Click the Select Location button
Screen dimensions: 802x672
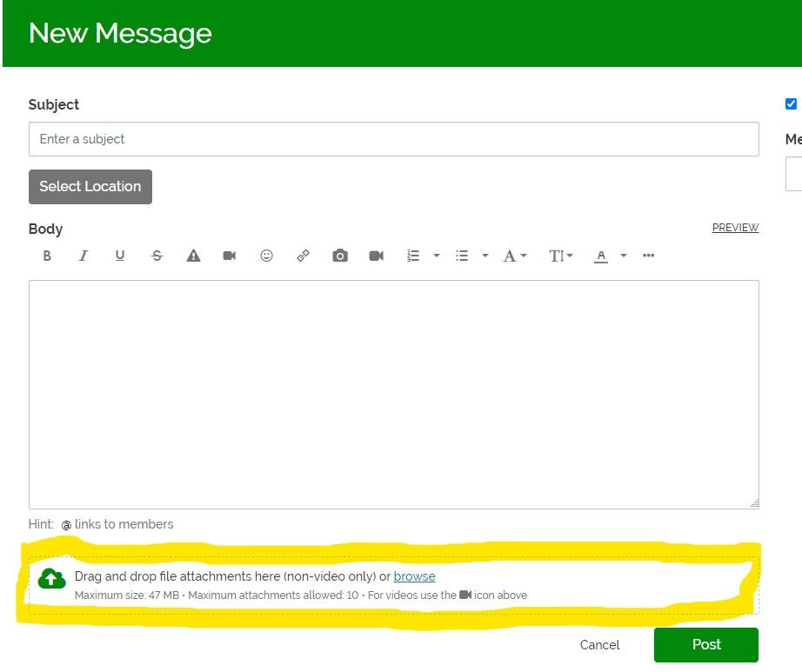point(90,187)
